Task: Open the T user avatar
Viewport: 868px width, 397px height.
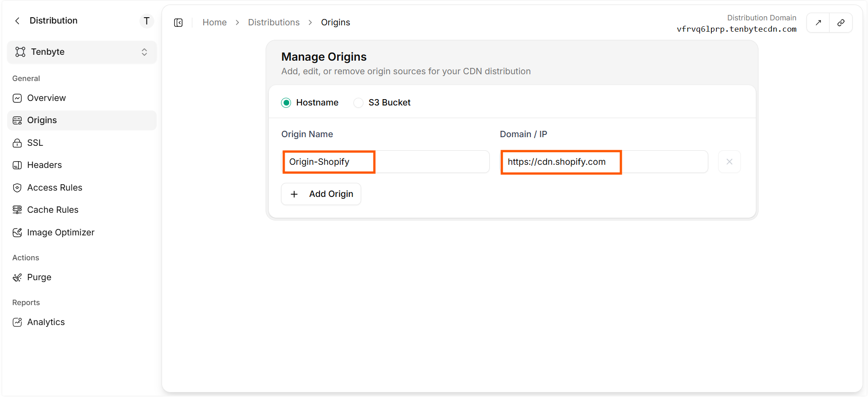Action: point(147,21)
